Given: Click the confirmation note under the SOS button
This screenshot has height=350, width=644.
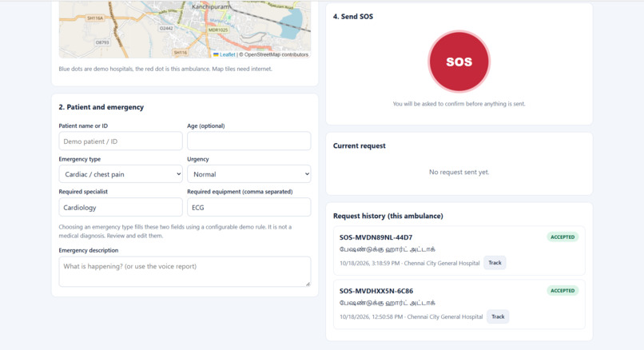Looking at the screenshot, I should coord(459,104).
